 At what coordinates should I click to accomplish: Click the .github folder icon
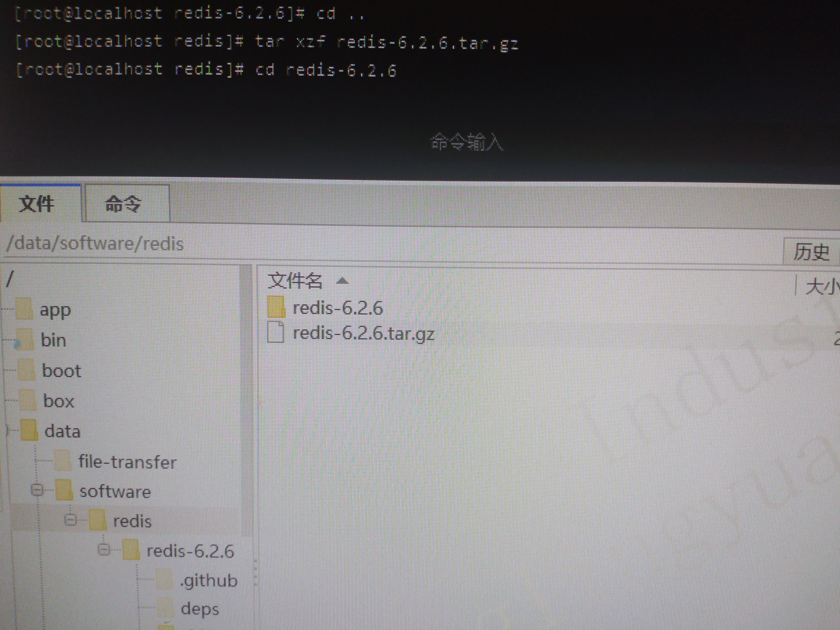165,580
